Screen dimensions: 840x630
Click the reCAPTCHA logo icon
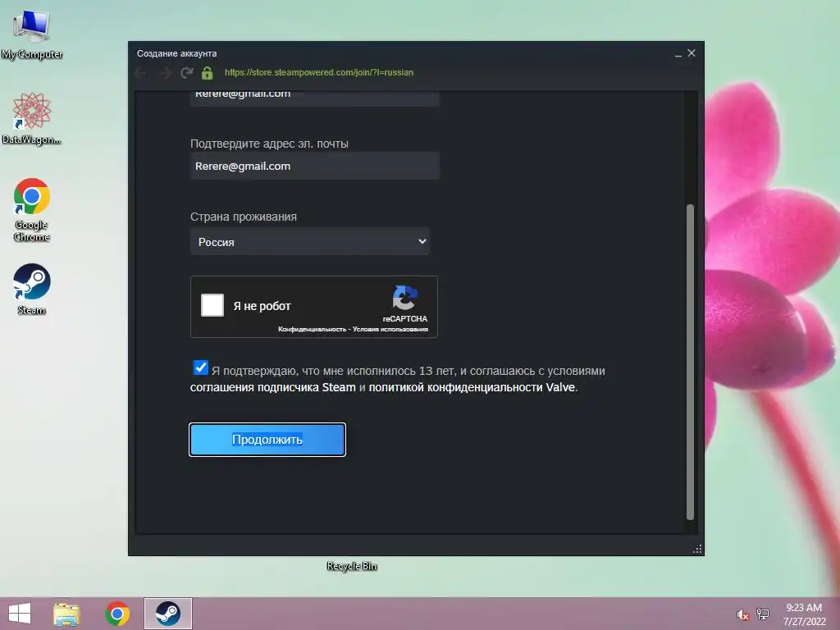tap(404, 298)
